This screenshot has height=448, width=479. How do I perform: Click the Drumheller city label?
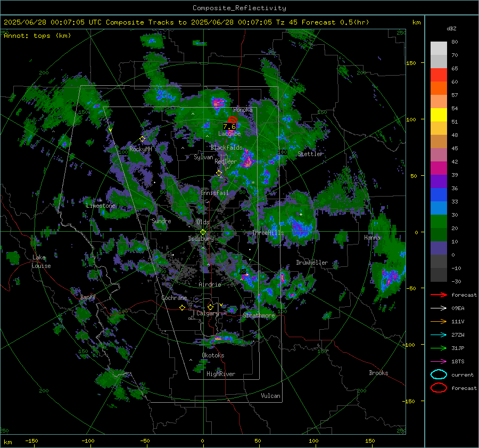pyautogui.click(x=312, y=263)
